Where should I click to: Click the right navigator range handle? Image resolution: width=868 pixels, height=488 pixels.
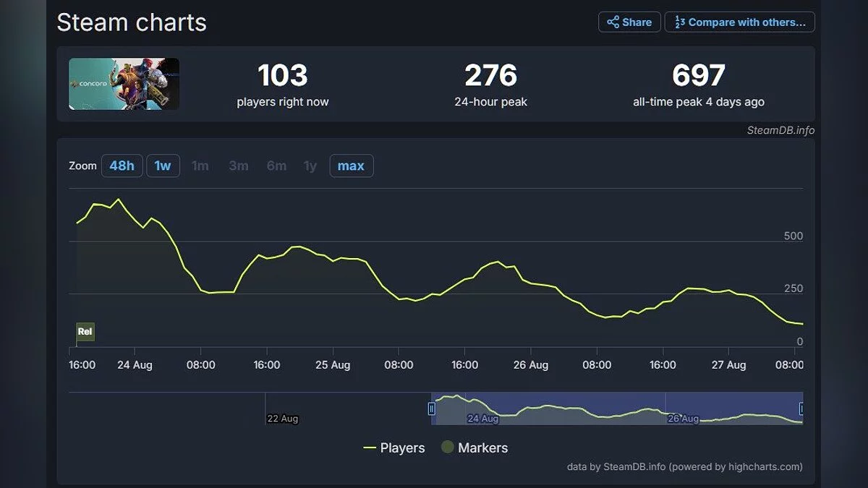coord(801,408)
